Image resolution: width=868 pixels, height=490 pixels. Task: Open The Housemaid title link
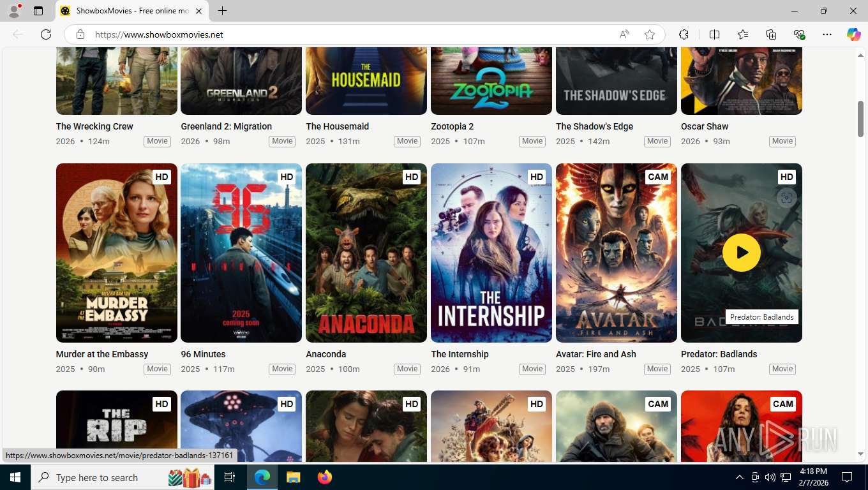click(x=338, y=126)
